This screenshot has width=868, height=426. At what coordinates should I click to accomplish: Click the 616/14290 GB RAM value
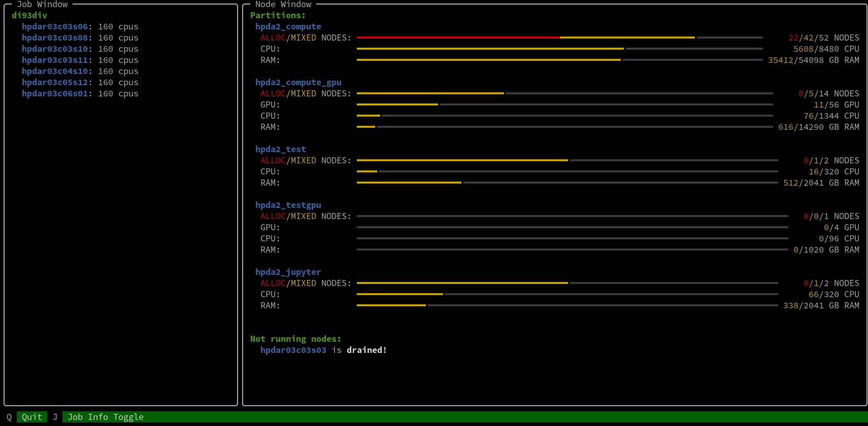point(819,127)
